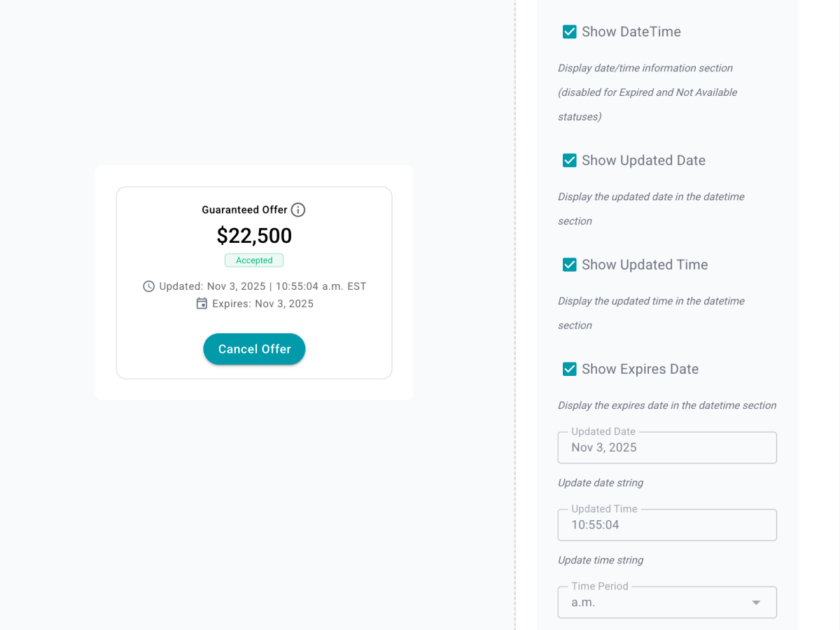The image size is (840, 630).
Task: Disable the Show DateTime checkbox
Action: pyautogui.click(x=569, y=31)
